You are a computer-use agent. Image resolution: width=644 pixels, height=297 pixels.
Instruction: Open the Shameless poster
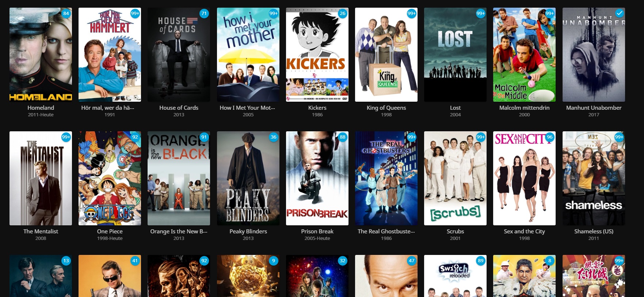click(594, 178)
